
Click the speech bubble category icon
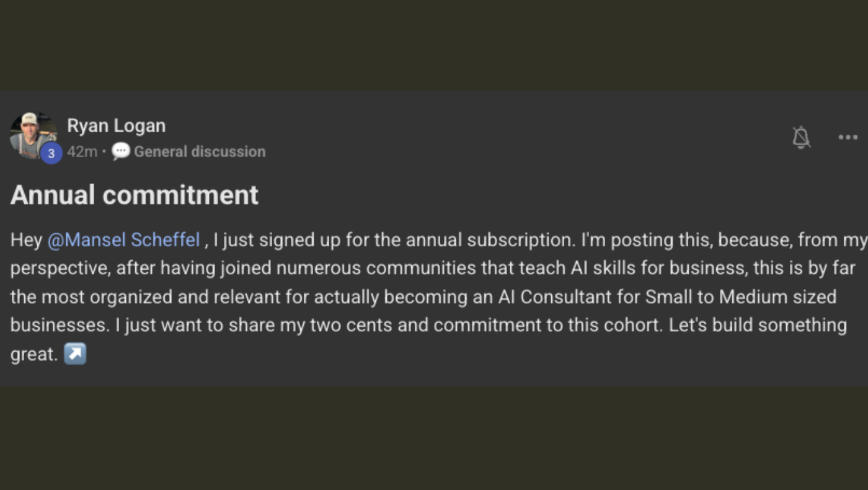[x=121, y=152]
